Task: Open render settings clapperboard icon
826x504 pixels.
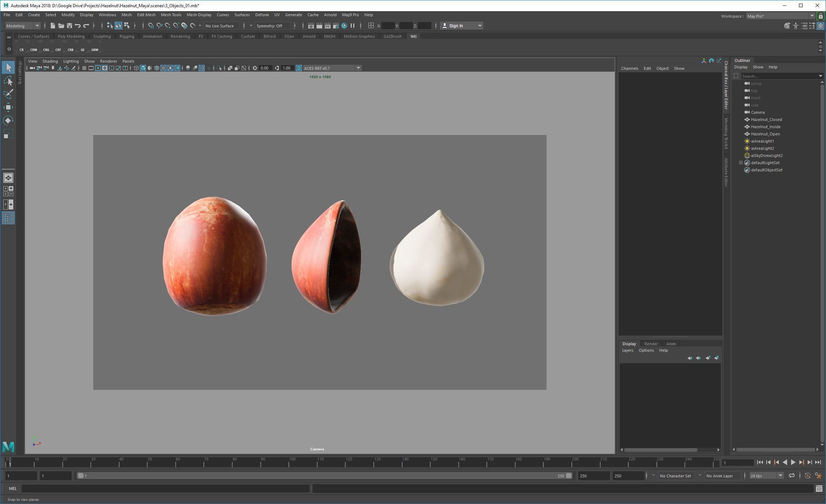Action: click(336, 26)
